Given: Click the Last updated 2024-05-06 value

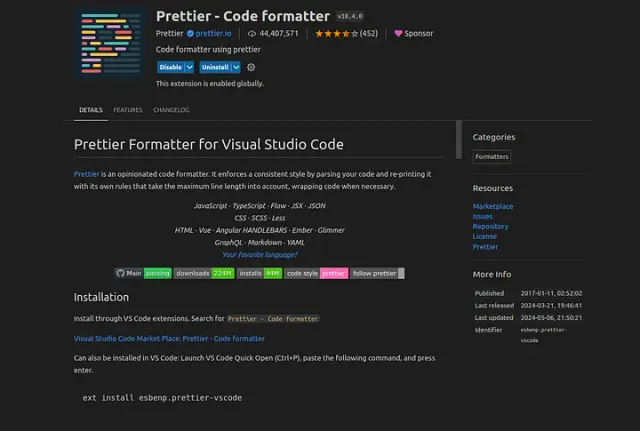Looking at the screenshot, I should click(551, 318).
